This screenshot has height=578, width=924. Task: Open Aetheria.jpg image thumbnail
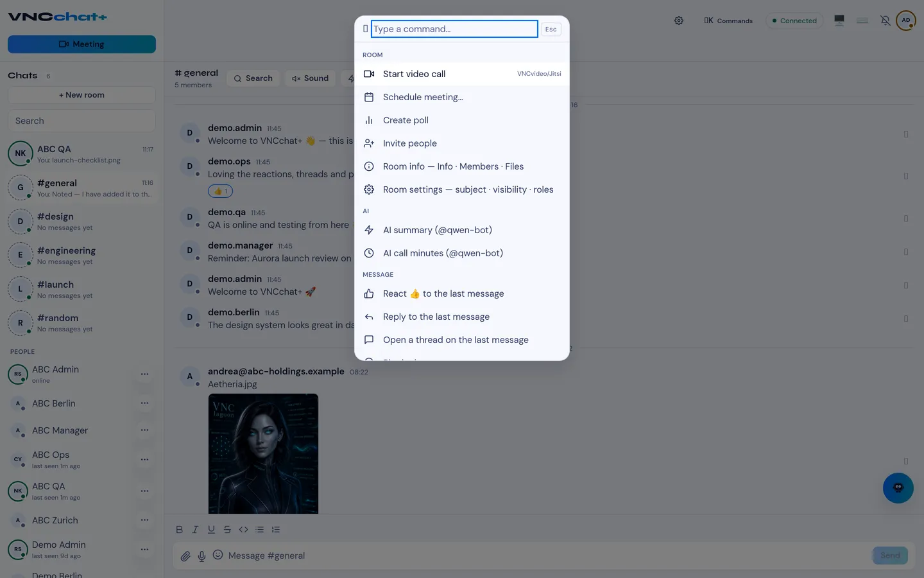tap(263, 453)
